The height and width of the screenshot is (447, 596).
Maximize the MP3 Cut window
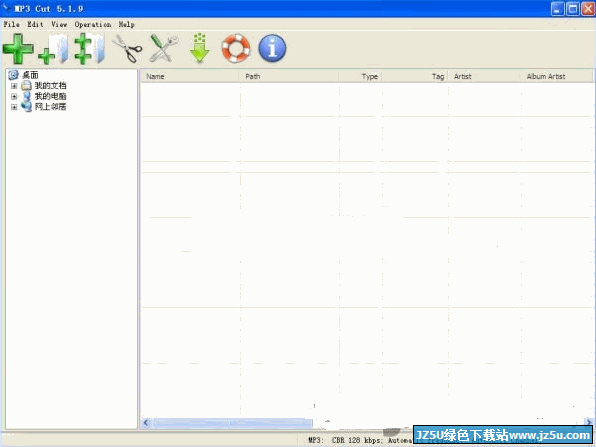click(573, 9)
